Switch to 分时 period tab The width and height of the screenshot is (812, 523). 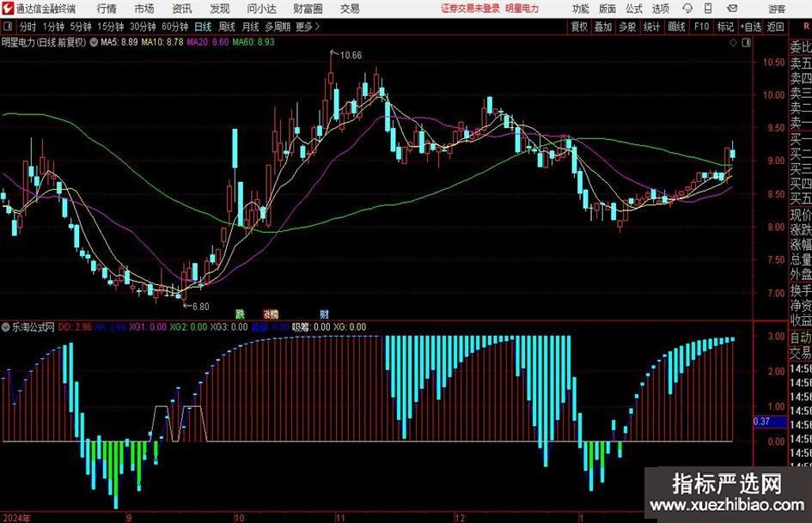(x=27, y=27)
